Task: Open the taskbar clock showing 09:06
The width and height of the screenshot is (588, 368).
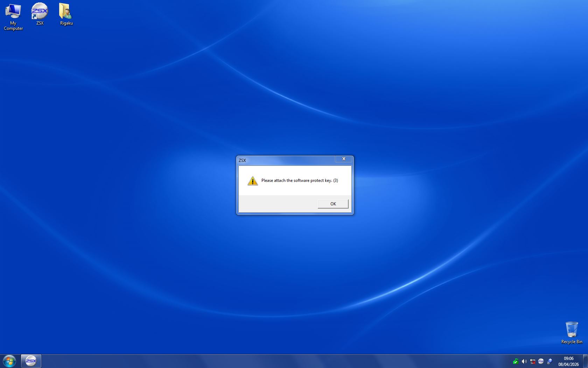Action: pyautogui.click(x=568, y=361)
